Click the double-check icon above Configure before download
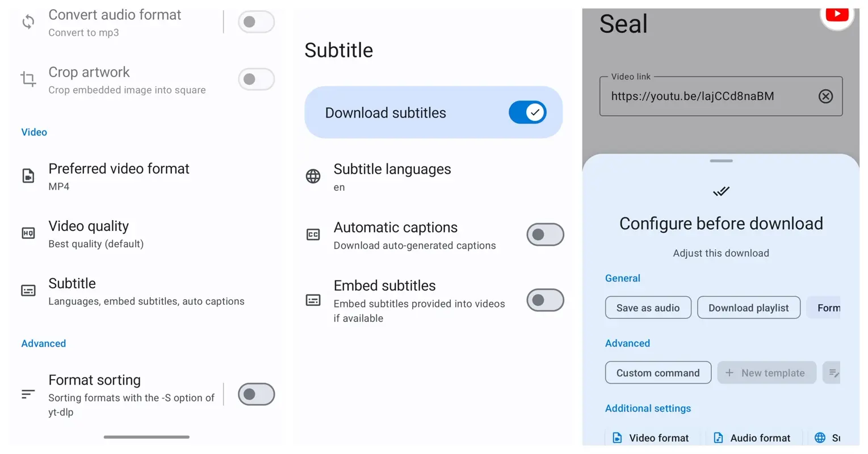This screenshot has height=454, width=868. coord(720,191)
